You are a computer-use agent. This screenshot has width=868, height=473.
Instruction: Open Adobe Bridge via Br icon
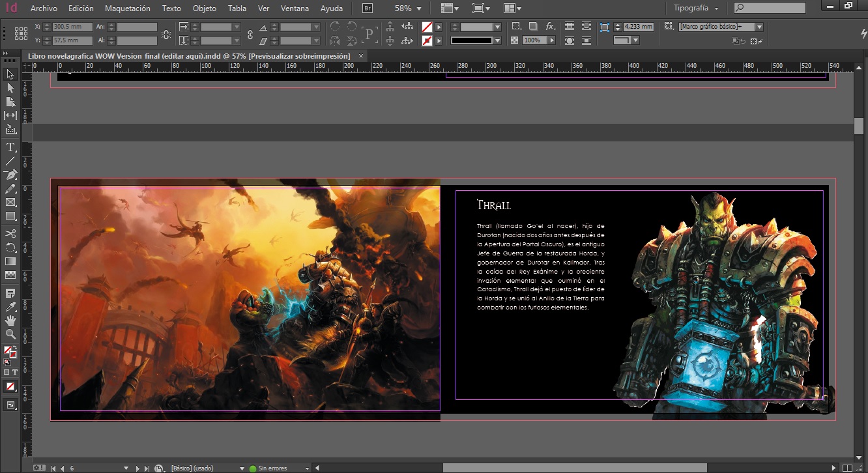[x=368, y=8]
